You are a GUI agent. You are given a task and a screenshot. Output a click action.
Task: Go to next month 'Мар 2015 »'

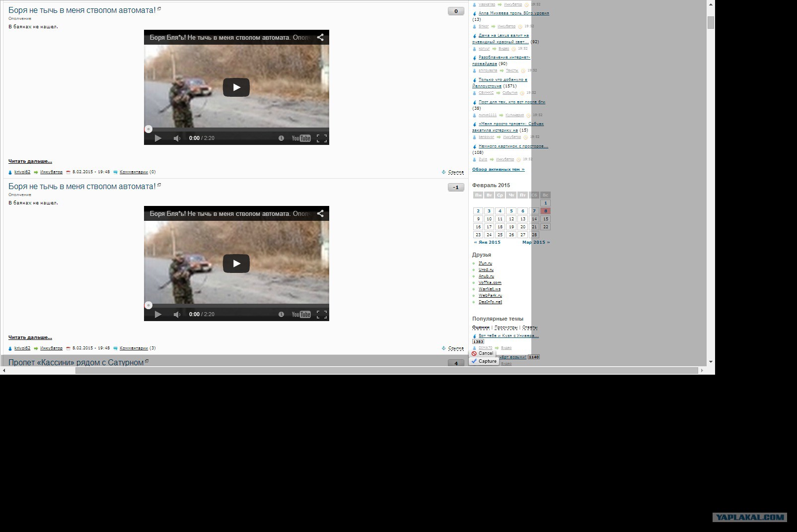coord(536,242)
